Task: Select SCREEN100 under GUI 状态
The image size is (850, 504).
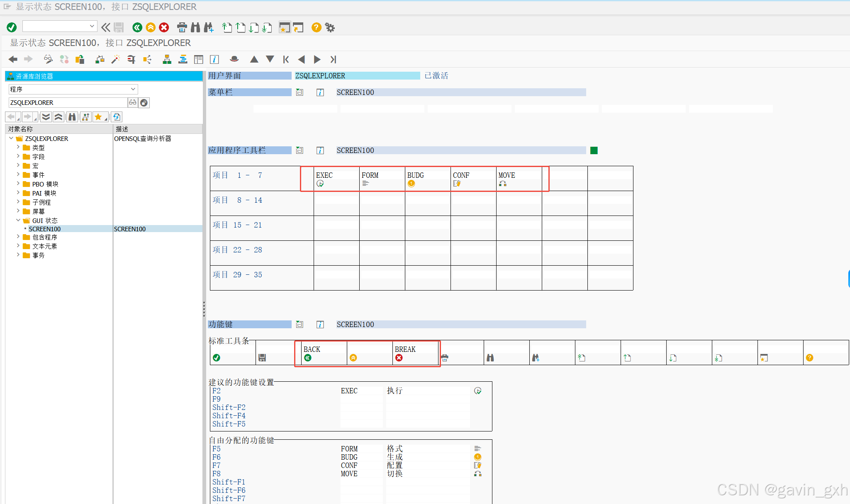Action: 45,228
